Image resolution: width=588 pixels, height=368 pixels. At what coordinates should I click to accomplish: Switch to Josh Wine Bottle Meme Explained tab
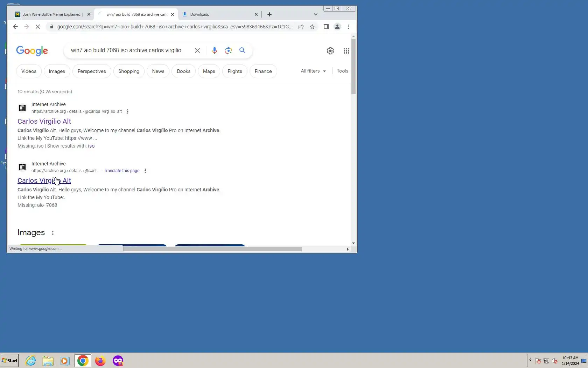(49, 14)
